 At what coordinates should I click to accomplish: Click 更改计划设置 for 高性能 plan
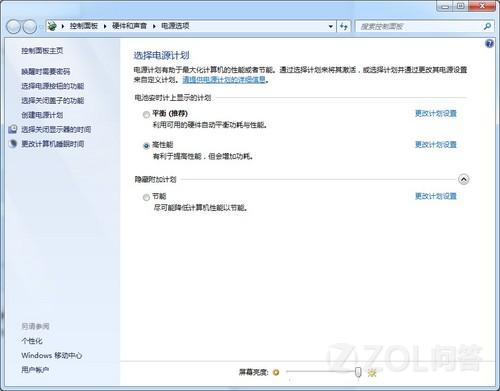point(435,145)
